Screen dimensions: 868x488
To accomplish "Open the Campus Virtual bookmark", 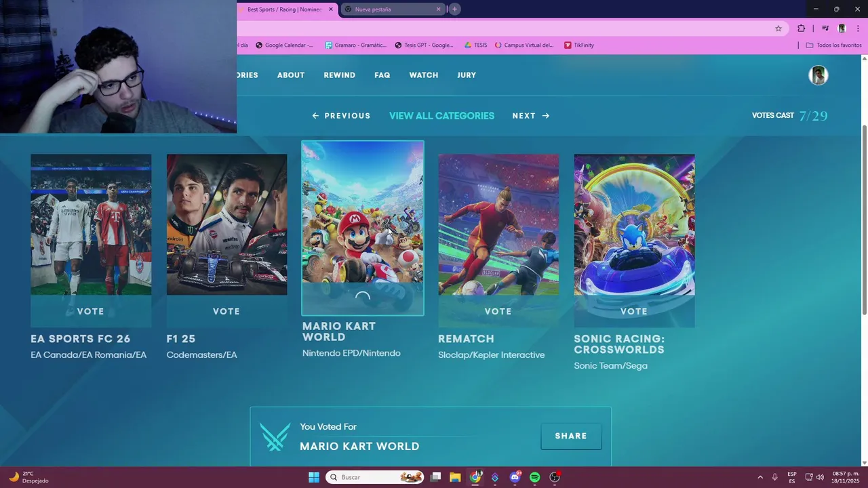I will [x=524, y=45].
